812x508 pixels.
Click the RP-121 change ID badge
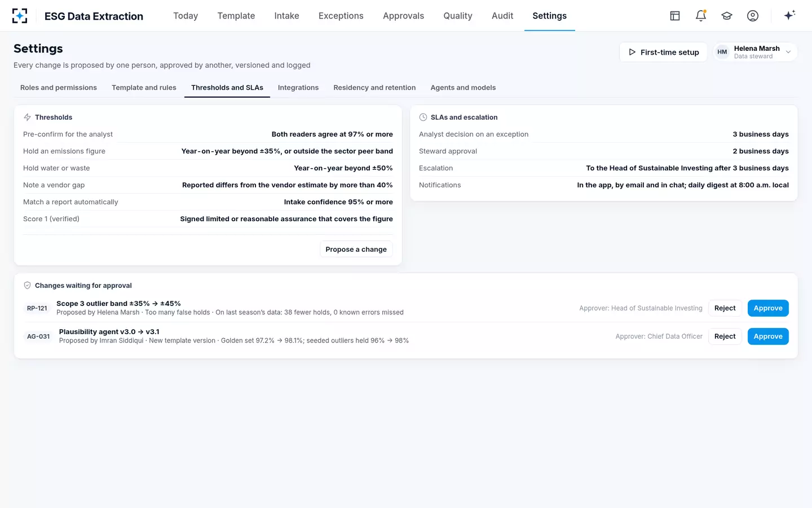click(x=37, y=308)
